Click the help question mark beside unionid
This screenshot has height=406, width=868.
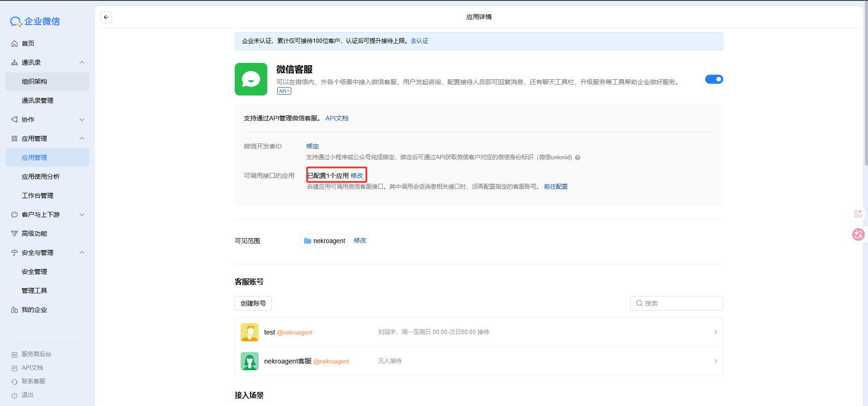[578, 158]
